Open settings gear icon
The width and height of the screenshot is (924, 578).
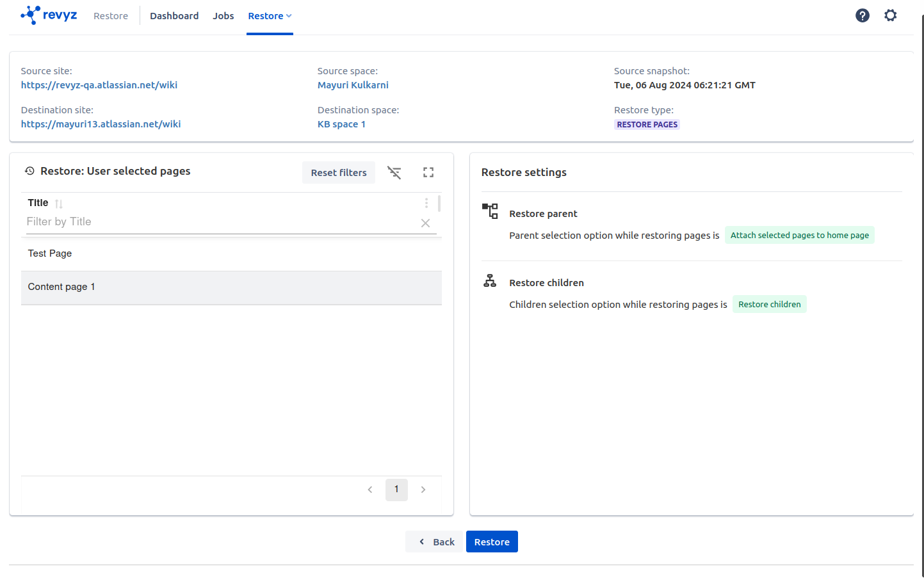[890, 15]
